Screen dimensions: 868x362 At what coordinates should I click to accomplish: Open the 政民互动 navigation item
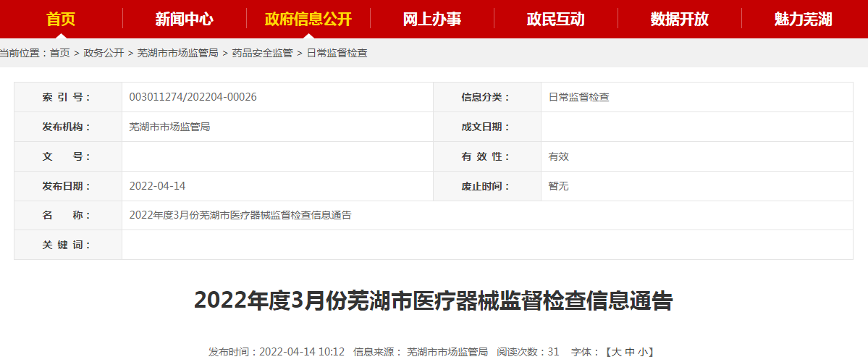555,19
